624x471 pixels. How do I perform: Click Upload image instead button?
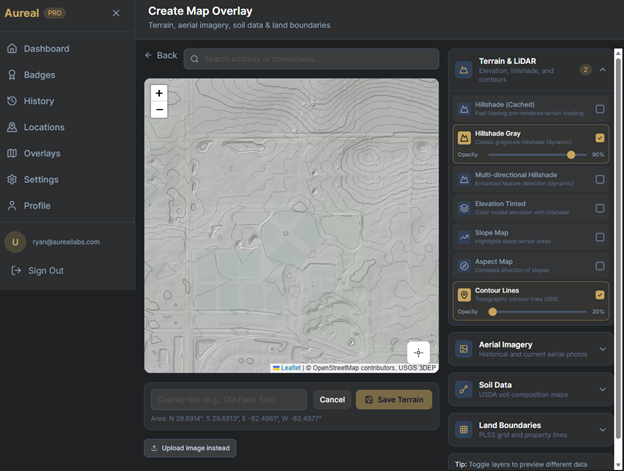pyautogui.click(x=190, y=448)
